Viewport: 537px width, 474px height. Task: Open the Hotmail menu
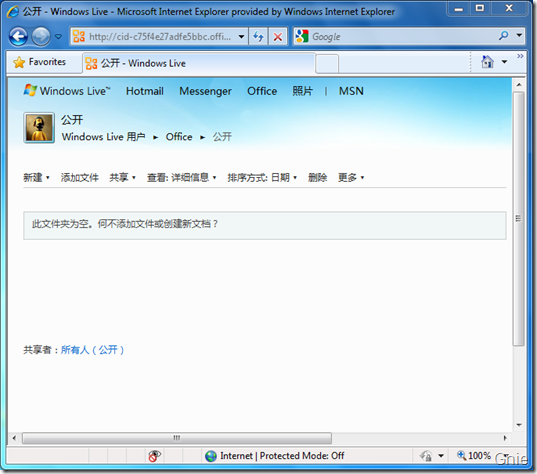(x=145, y=91)
